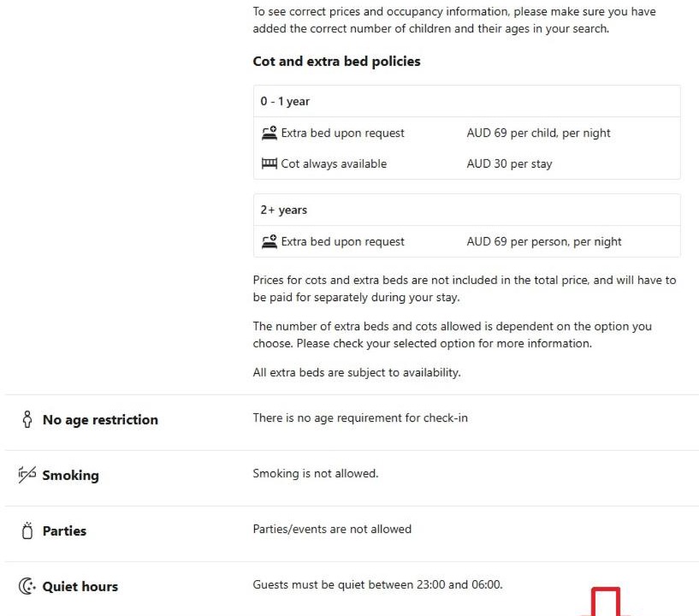699x616 pixels.
Task: Select the Cot and extra bed policies heading
Action: pyautogui.click(x=336, y=61)
